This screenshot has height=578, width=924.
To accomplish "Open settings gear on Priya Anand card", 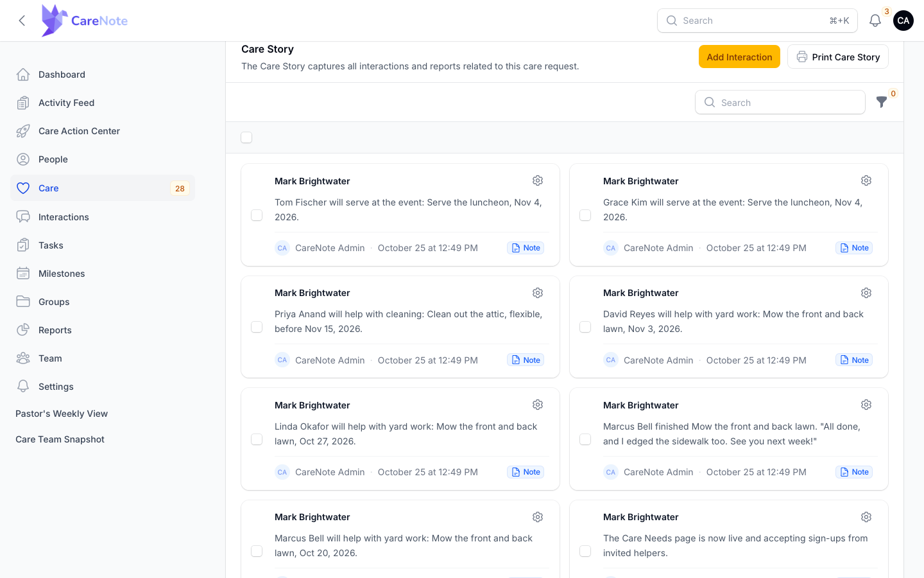I will click(x=538, y=293).
